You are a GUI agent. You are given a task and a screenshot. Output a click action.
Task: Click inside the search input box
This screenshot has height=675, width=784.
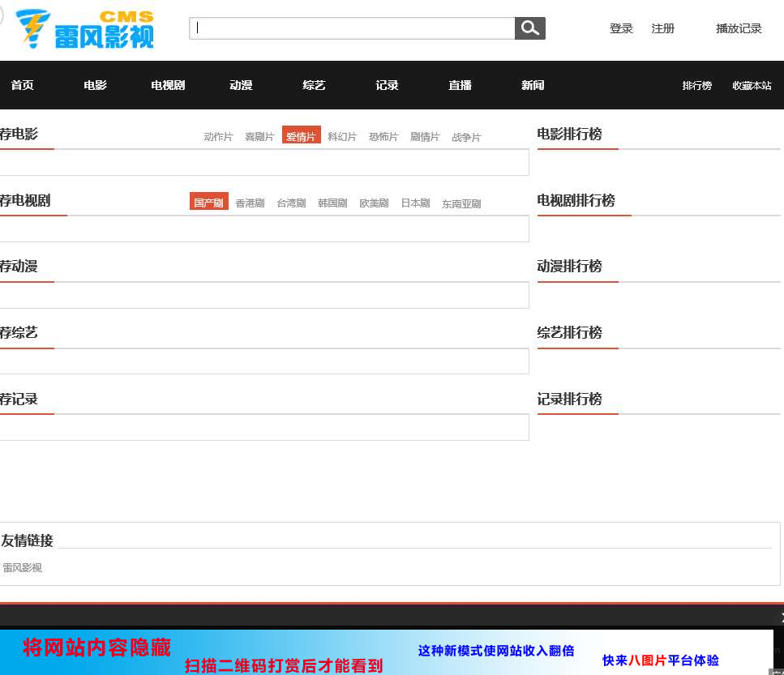349,27
